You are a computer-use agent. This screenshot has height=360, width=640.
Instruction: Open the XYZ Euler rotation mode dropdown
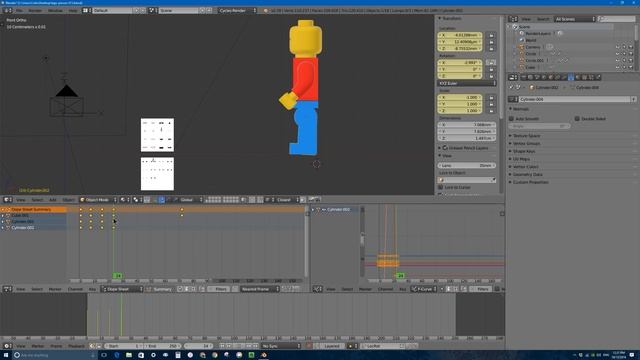tap(467, 83)
